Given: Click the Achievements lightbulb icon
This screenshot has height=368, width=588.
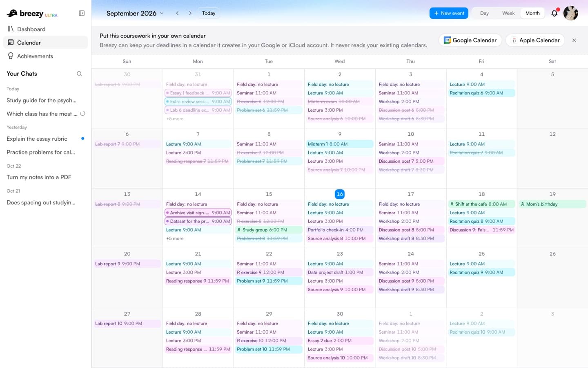Looking at the screenshot, I should pos(11,56).
